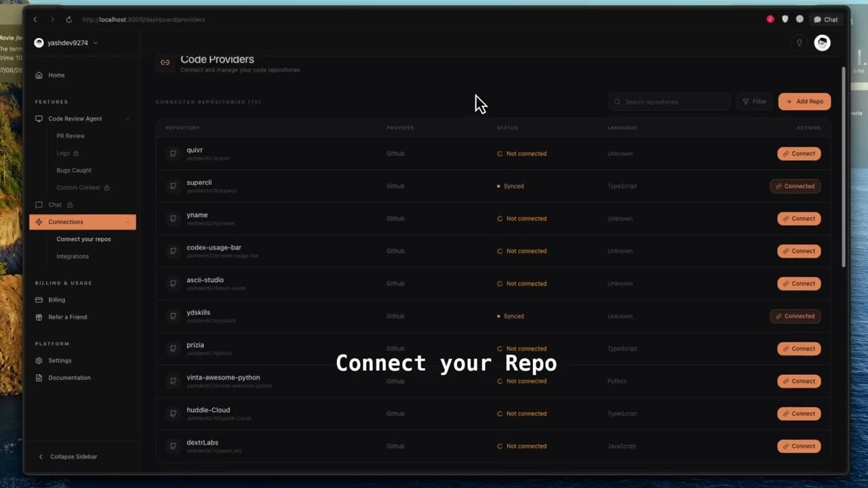
Task: Open the locked Logs item
Action: [x=68, y=153]
